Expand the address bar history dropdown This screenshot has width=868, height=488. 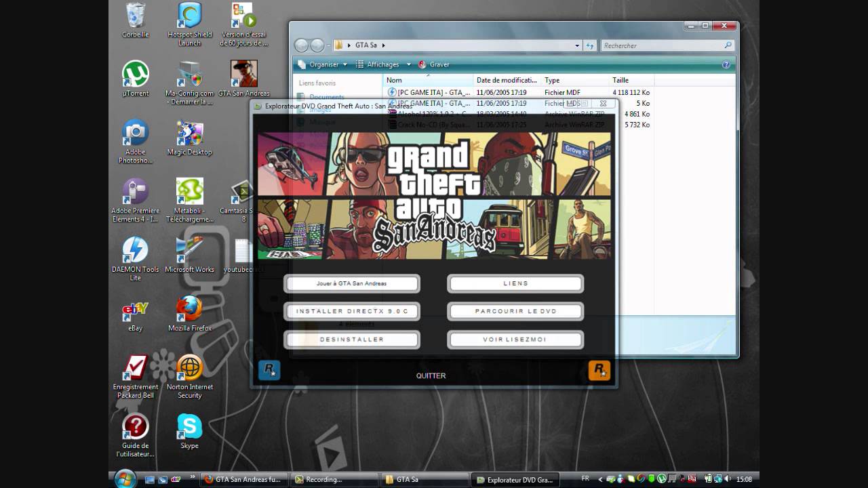click(577, 45)
